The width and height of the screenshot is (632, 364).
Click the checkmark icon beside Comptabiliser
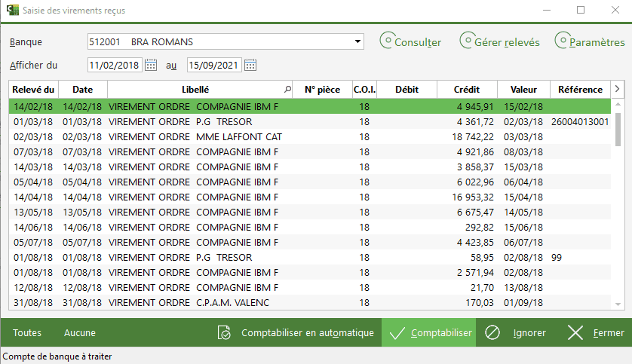(x=397, y=333)
